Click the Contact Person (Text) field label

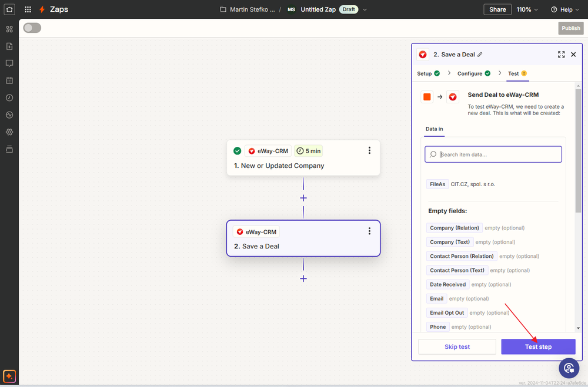pyautogui.click(x=457, y=270)
